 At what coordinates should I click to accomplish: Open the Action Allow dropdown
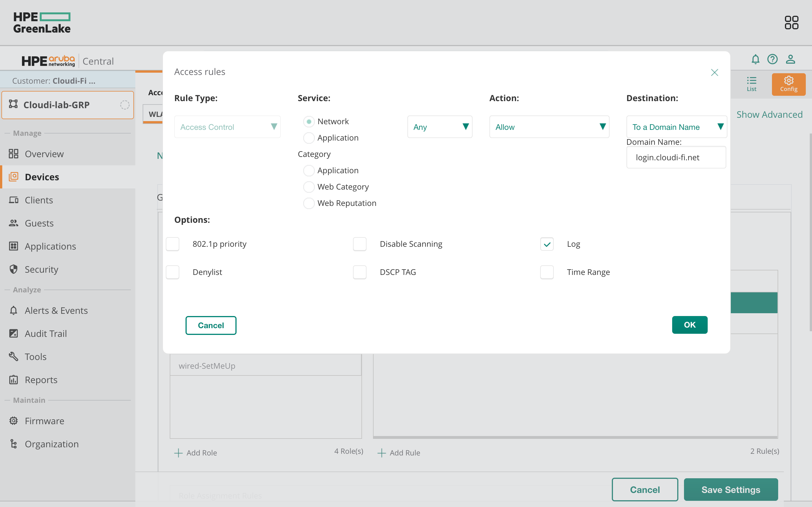coord(549,127)
